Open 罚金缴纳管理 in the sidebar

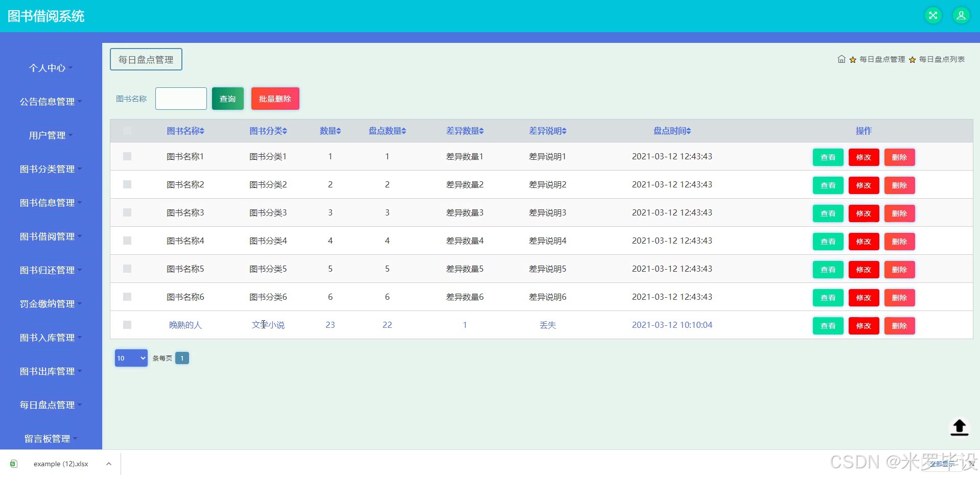(51, 304)
